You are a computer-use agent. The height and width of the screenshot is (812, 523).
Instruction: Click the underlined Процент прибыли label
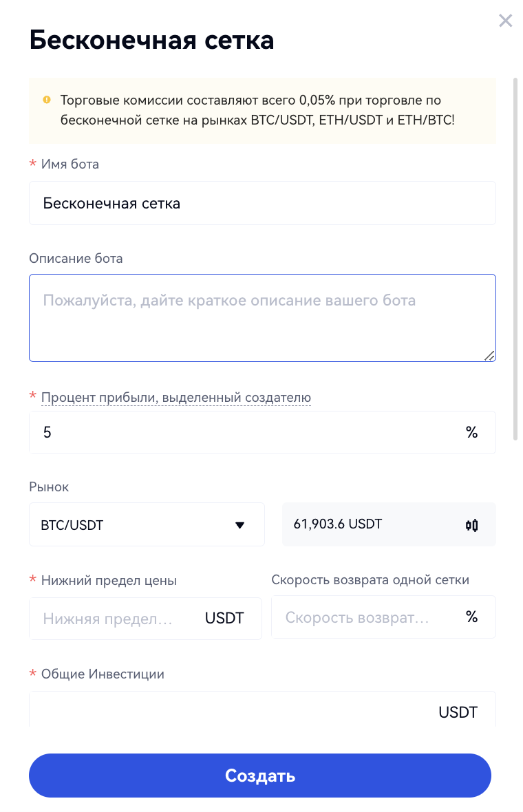pos(176,397)
